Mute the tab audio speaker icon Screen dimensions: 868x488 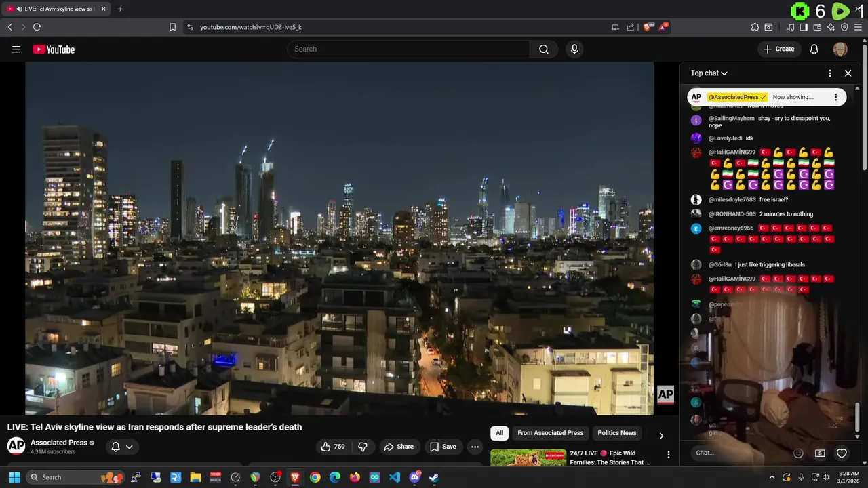(x=20, y=9)
